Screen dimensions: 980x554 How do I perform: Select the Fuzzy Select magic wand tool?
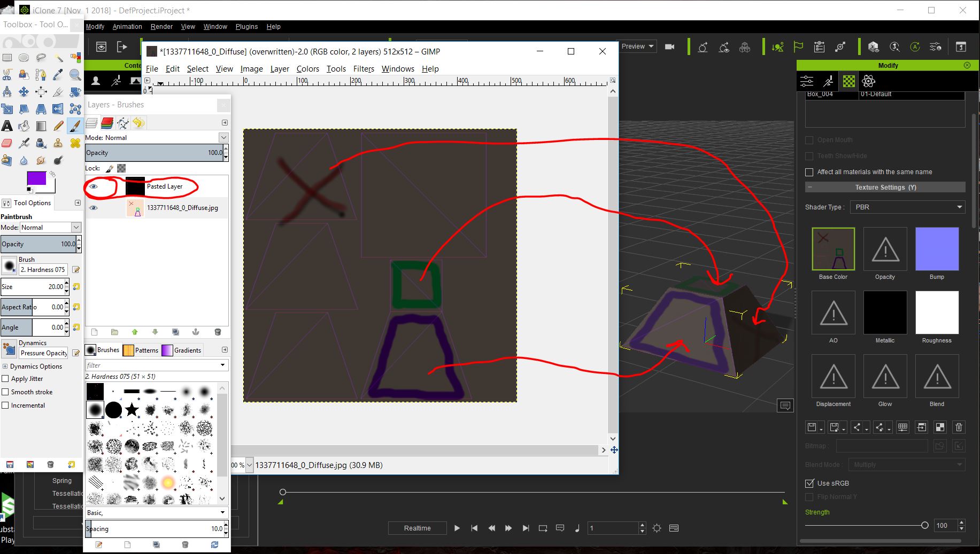click(x=58, y=58)
